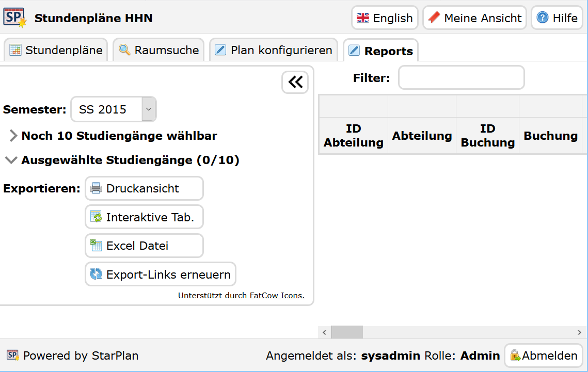This screenshot has height=372, width=588.
Task: Select the Reports tab
Action: (381, 51)
